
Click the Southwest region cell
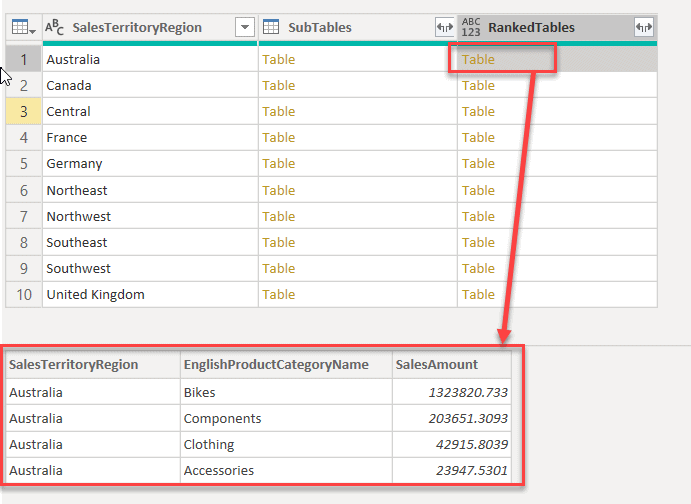point(78,268)
